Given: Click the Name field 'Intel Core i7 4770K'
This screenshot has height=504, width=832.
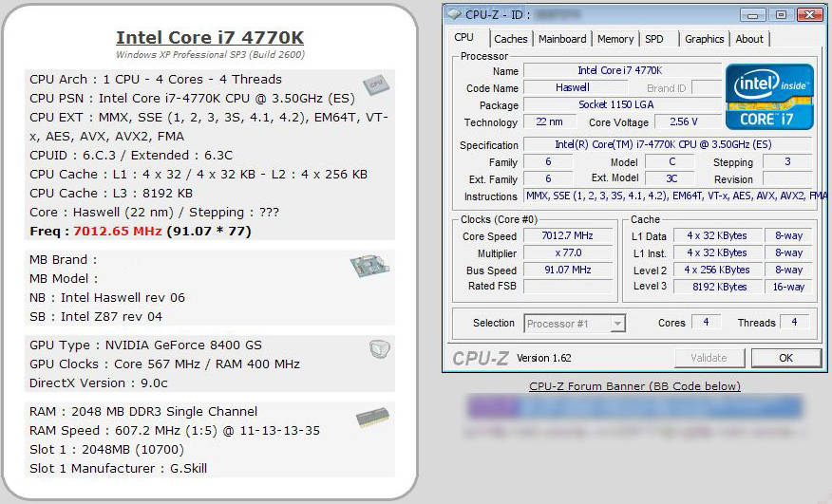Looking at the screenshot, I should (x=620, y=70).
